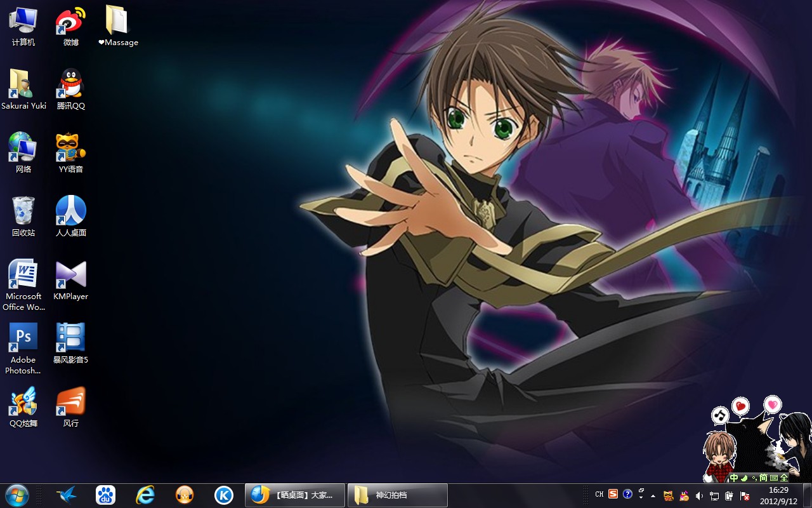Launch 暴风影音5 from the desktop

point(70,344)
